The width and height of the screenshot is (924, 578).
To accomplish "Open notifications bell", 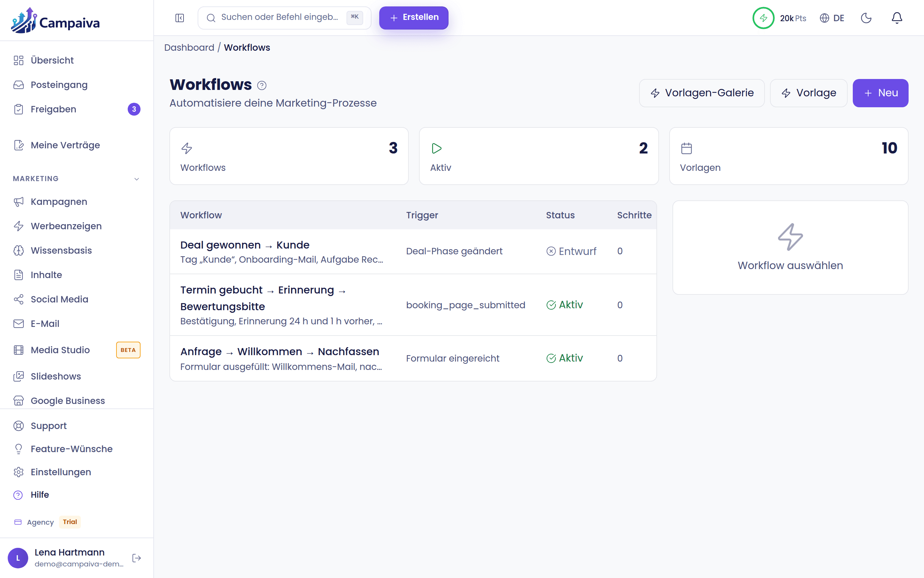I will (x=896, y=18).
